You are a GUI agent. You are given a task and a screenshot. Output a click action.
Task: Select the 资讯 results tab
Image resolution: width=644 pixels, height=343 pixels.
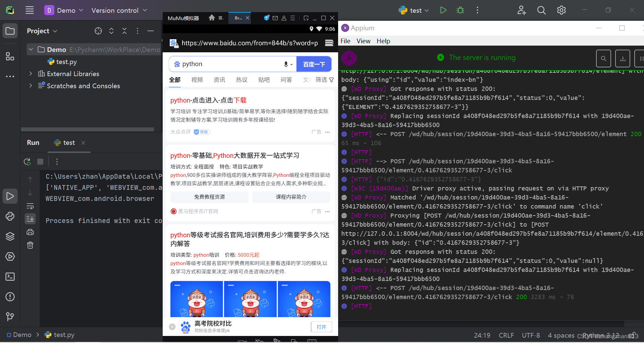click(219, 80)
